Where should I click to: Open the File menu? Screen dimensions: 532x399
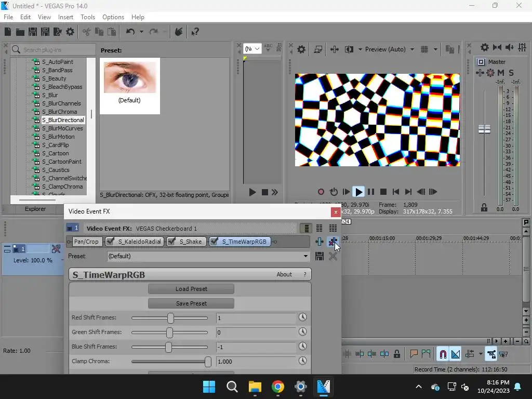[x=8, y=17]
